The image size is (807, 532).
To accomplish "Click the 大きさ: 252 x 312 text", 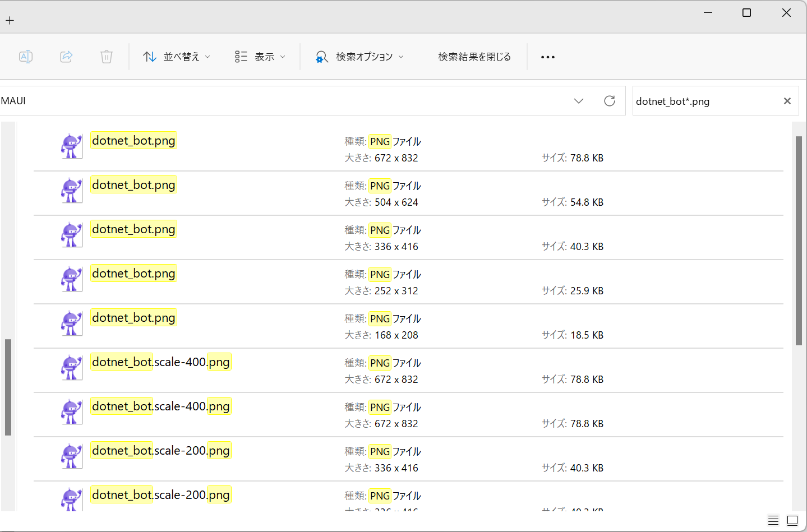I will (x=381, y=291).
